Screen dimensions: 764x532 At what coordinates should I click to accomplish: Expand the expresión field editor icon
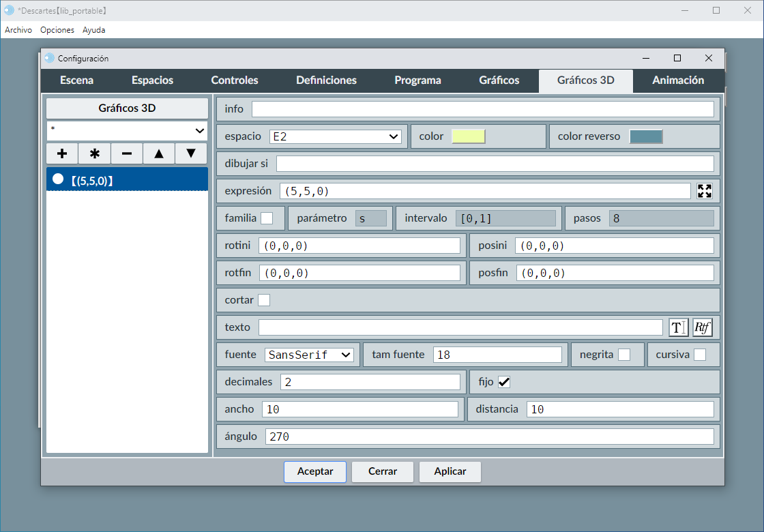click(705, 191)
